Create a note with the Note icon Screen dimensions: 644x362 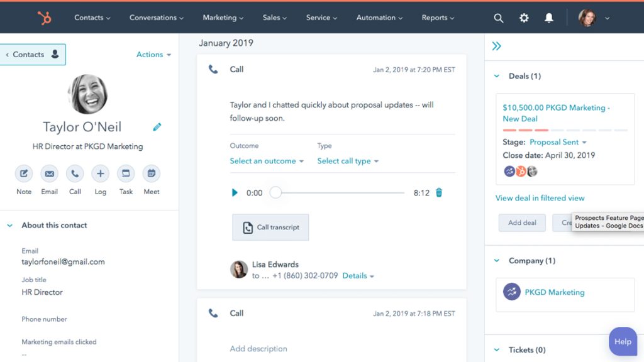point(24,174)
